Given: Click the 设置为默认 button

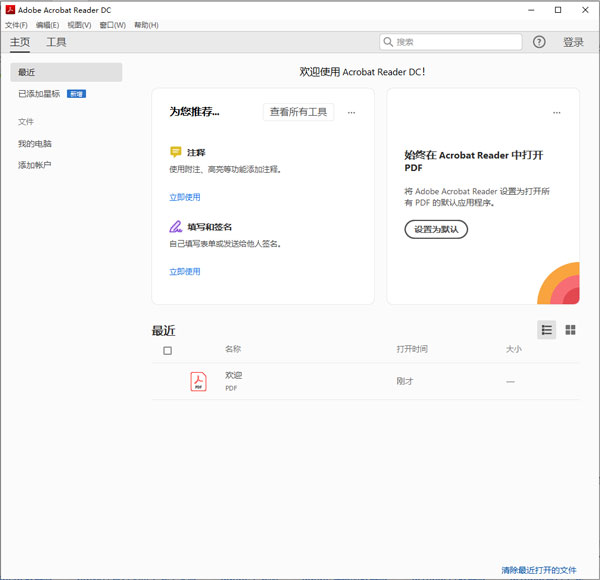Looking at the screenshot, I should [x=436, y=229].
